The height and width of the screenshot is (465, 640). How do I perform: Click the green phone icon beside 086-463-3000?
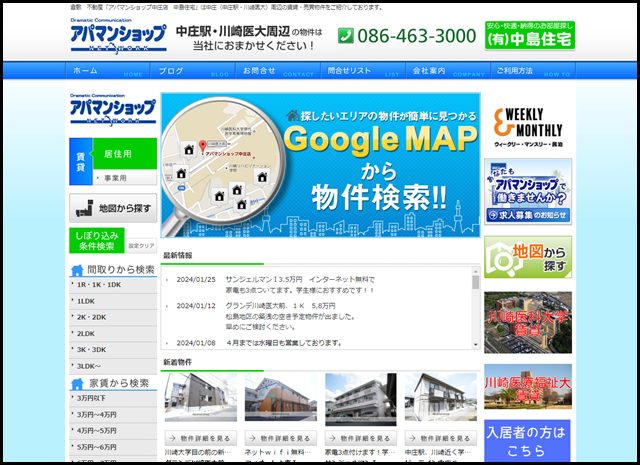(x=346, y=36)
